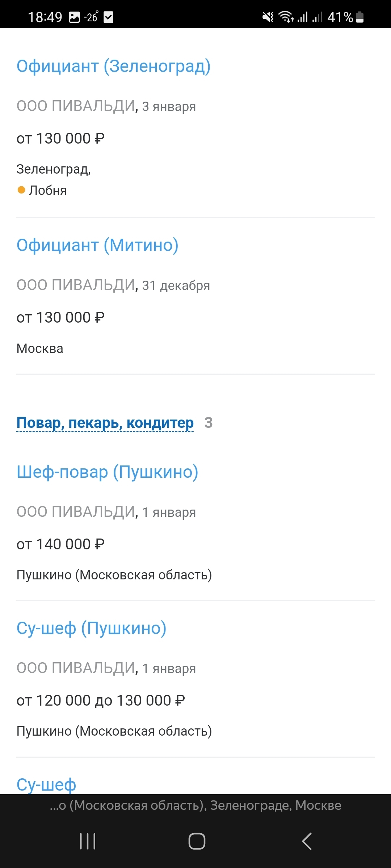Tap the checkmark notification icon
Screen dimensions: 391x868
[109, 17]
